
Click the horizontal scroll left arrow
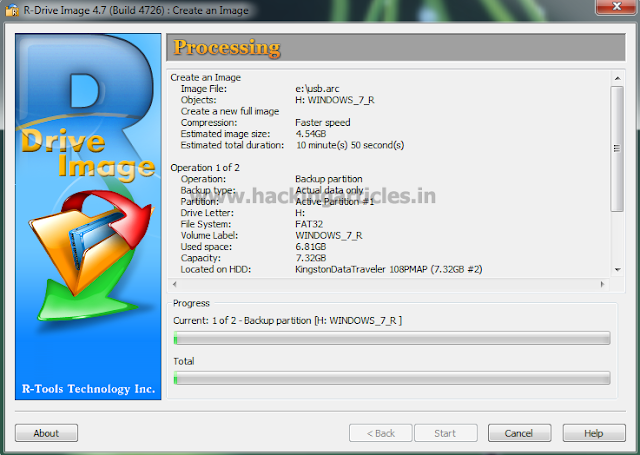pyautogui.click(x=175, y=284)
